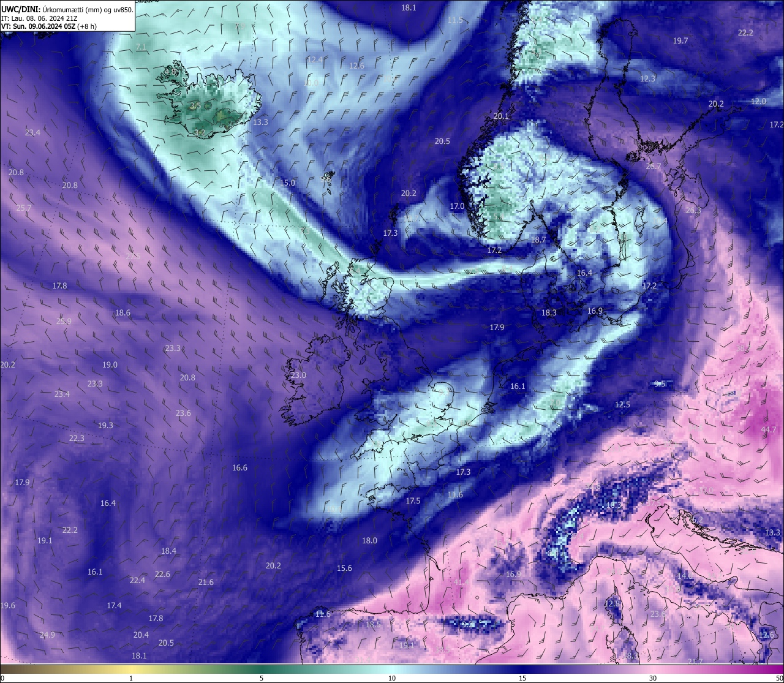
Task: Click the 17.4 value on the map
Action: (114, 605)
